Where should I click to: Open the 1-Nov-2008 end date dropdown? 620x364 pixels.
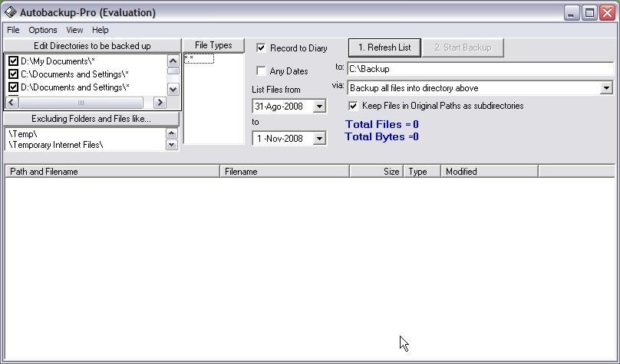319,139
